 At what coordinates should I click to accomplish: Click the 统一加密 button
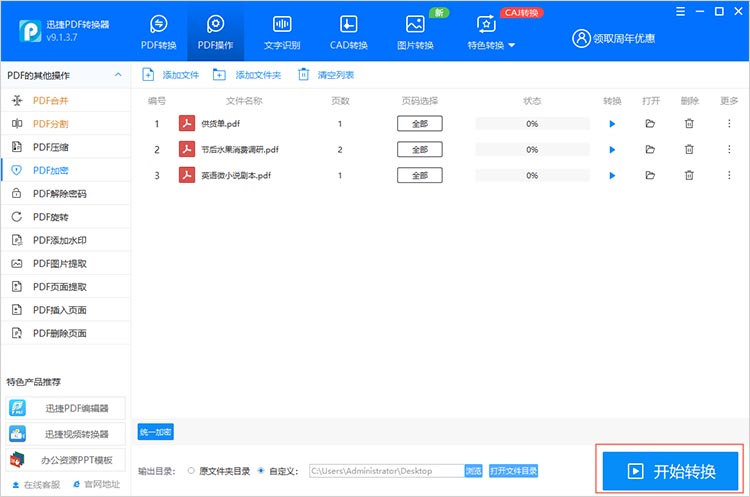click(x=155, y=432)
